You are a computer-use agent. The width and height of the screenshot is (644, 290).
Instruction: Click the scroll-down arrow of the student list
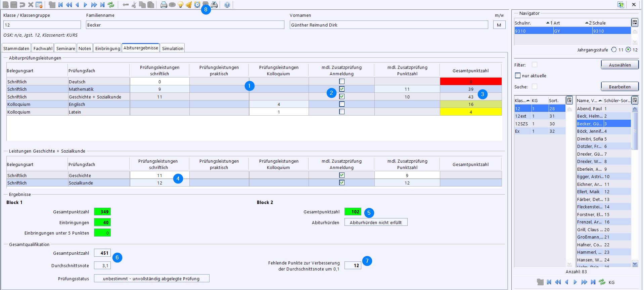pyautogui.click(x=635, y=264)
